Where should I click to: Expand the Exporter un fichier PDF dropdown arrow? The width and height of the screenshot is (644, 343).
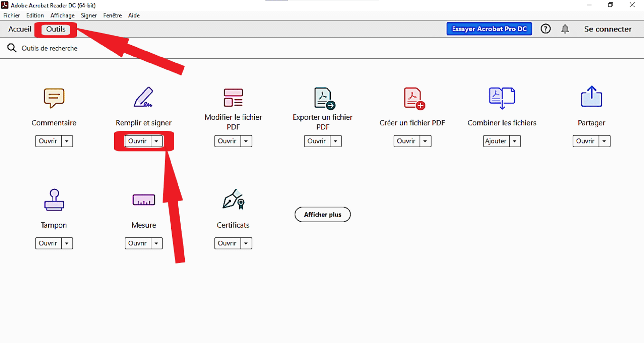(336, 141)
